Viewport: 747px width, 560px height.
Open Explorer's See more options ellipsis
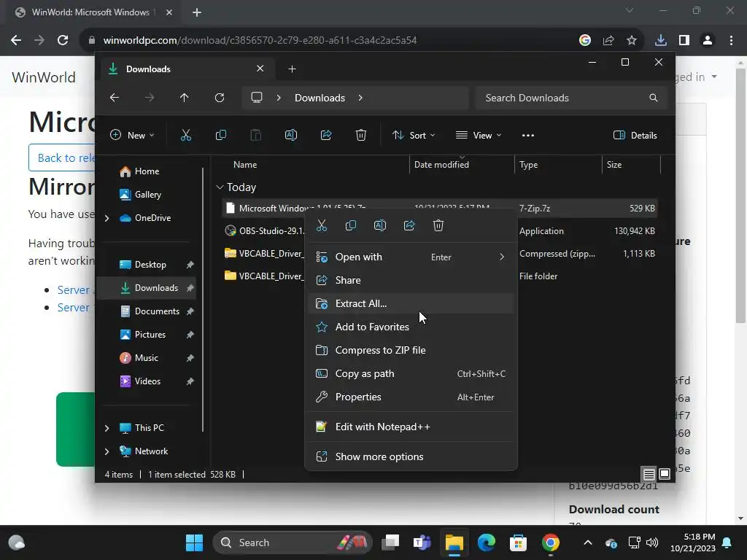[x=528, y=135]
